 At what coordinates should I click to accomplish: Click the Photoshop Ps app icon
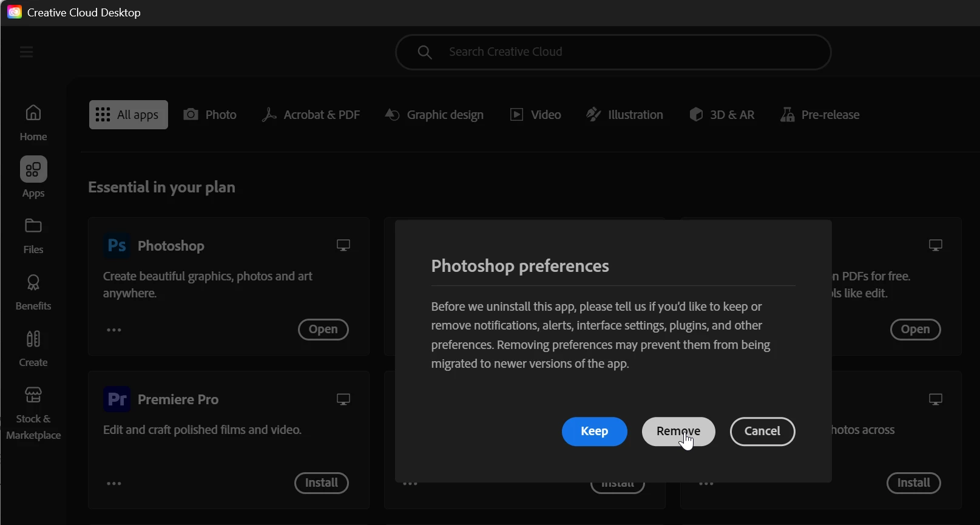pos(117,246)
